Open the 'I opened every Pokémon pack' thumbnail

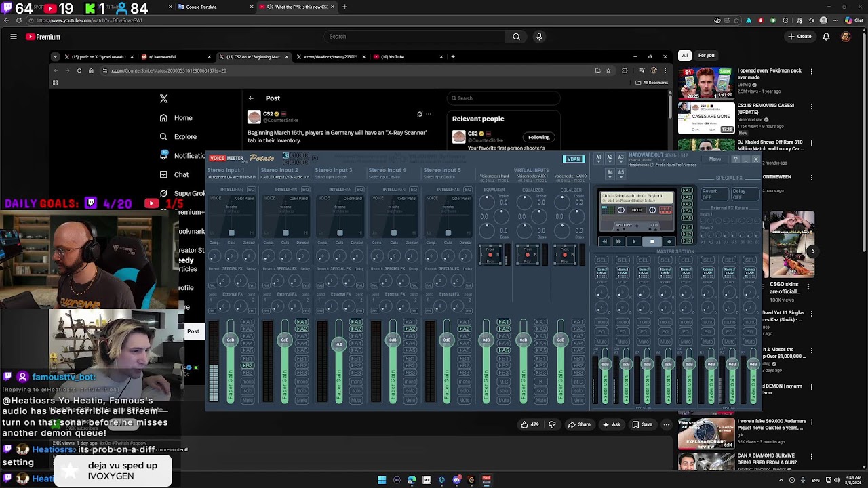pyautogui.click(x=706, y=83)
